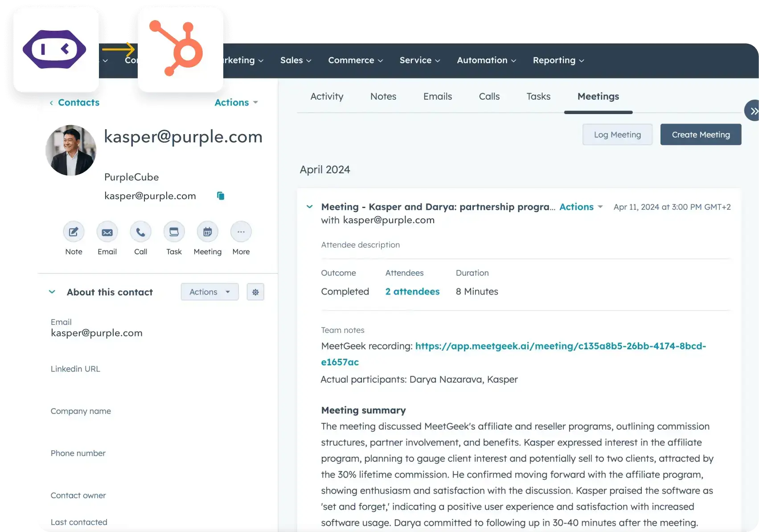
Task: Click the Email icon to compose an email
Action: pyautogui.click(x=107, y=232)
